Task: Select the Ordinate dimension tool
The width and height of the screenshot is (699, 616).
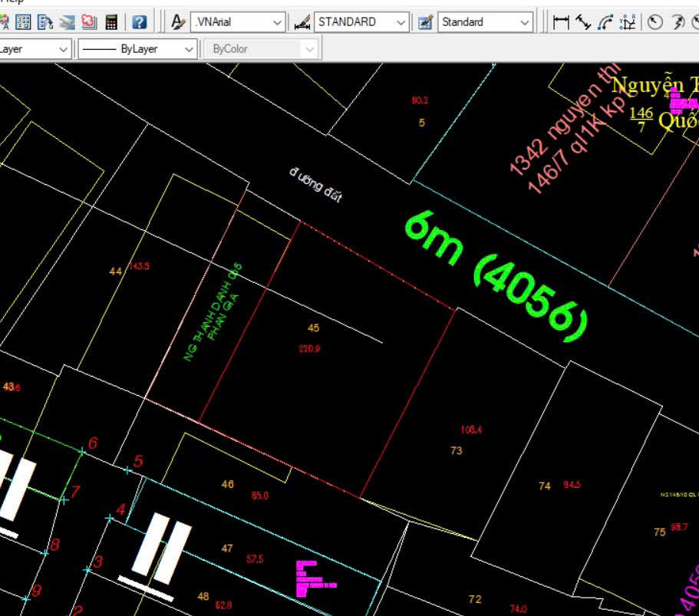Action: [x=628, y=21]
